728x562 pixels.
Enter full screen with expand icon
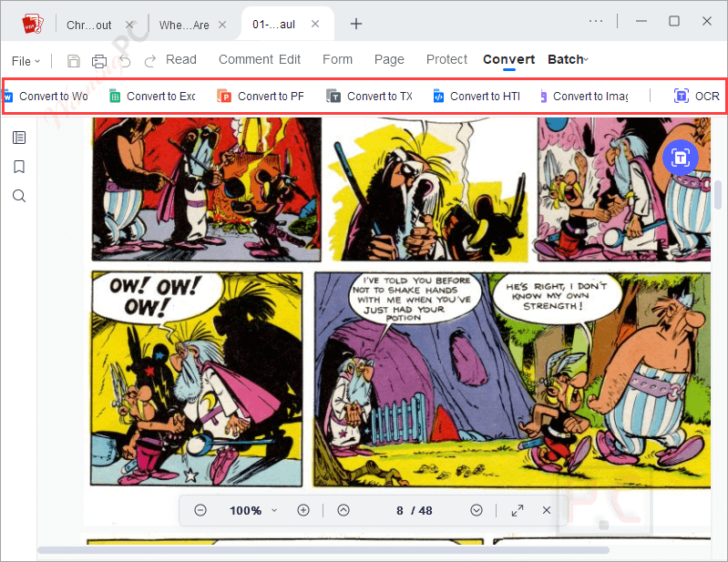(x=518, y=510)
